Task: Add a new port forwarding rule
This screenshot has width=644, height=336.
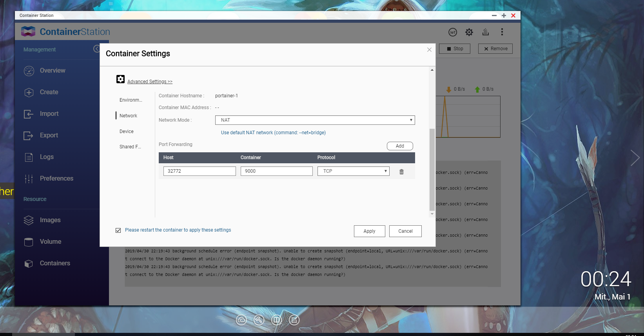Action: [400, 146]
